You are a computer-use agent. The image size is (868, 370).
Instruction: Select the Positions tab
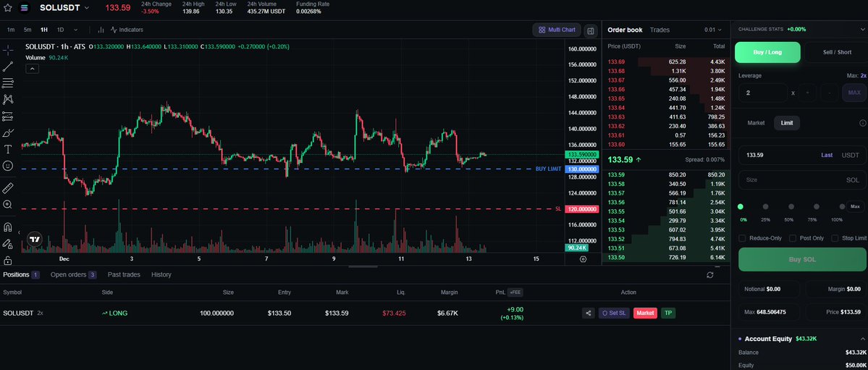[x=21, y=274]
